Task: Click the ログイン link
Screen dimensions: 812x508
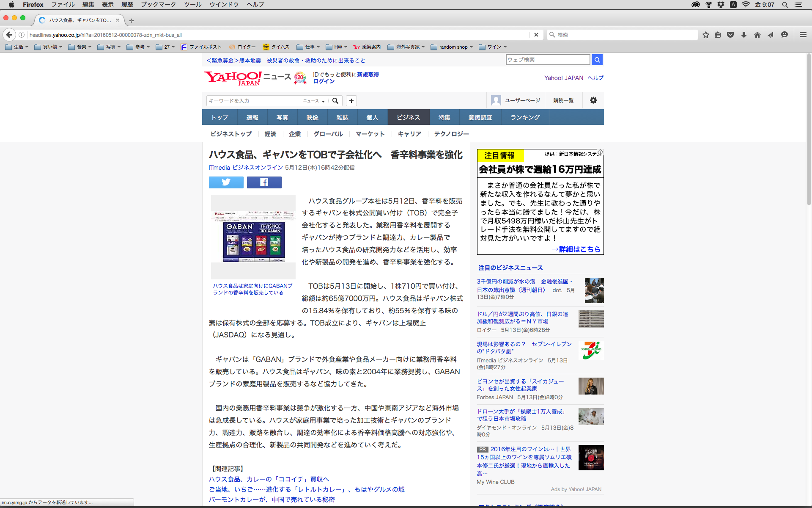Action: pos(324,81)
